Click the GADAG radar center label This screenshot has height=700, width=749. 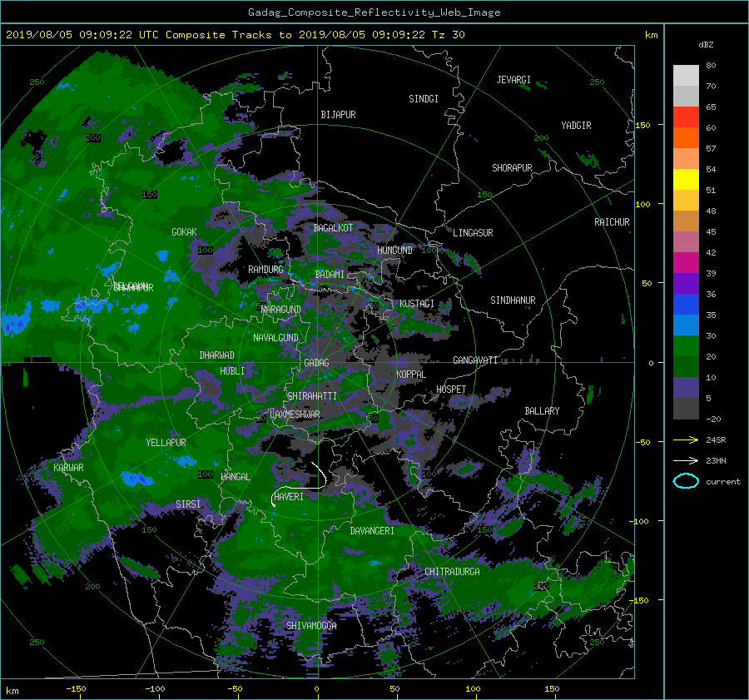click(x=316, y=363)
